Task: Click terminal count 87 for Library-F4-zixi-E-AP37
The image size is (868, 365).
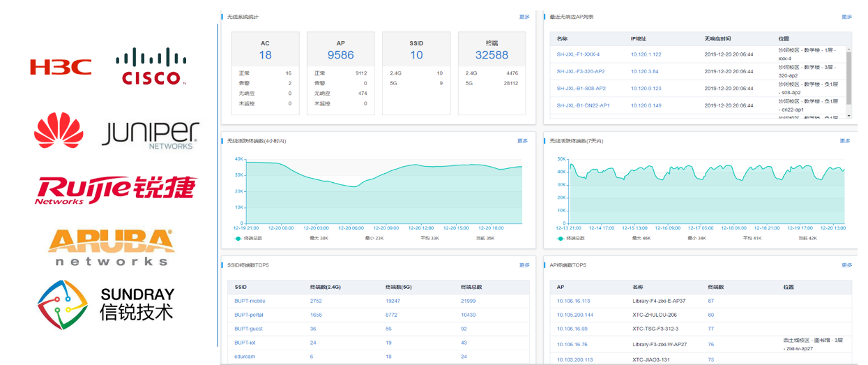Action: tap(710, 301)
